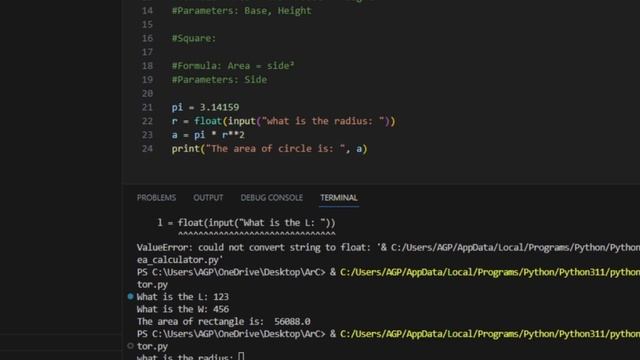Click the '#Parameters: Base, Height' comment
This screenshot has width=640, height=360.
coord(242,11)
